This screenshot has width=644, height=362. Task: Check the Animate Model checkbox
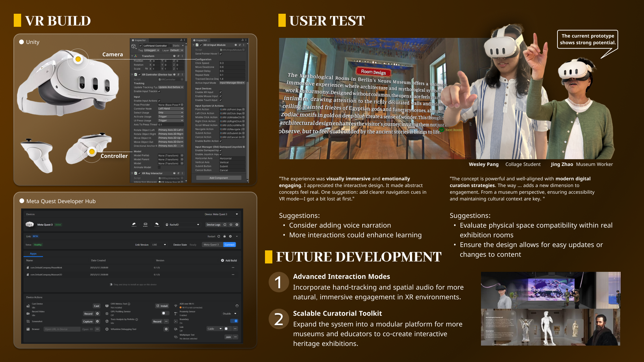[159, 167]
